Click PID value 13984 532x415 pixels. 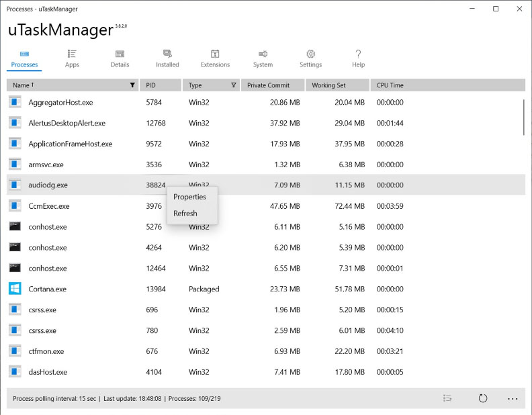pos(156,289)
